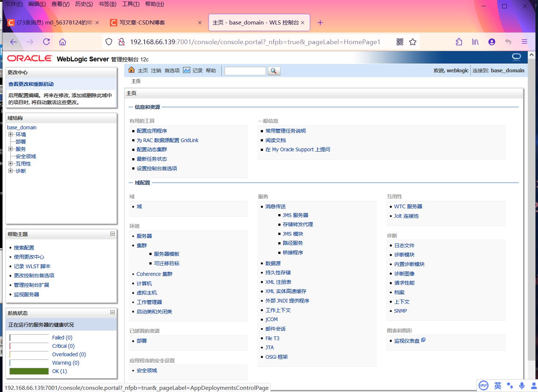Image resolution: width=538 pixels, height=392 pixels.
Task: Click the OK (1) status link
Action: (60, 371)
